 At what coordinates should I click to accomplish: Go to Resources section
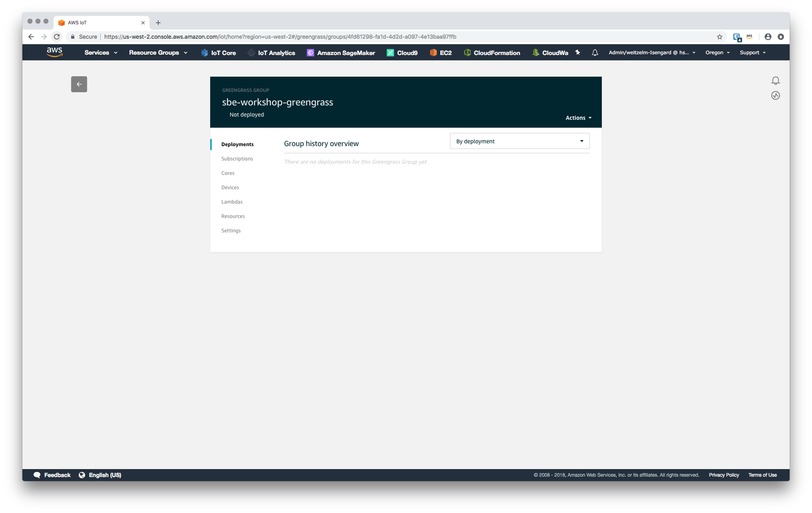(x=233, y=216)
